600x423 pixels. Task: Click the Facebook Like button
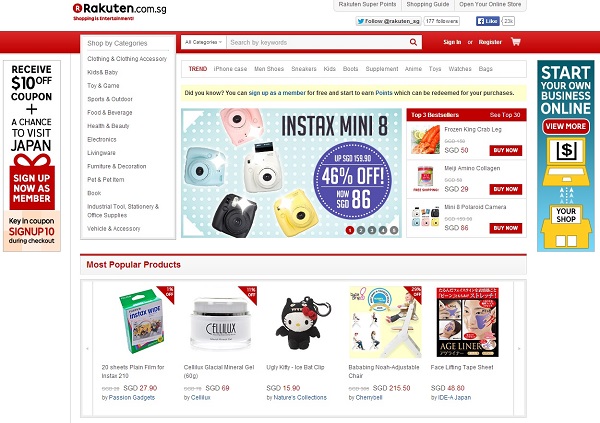488,21
